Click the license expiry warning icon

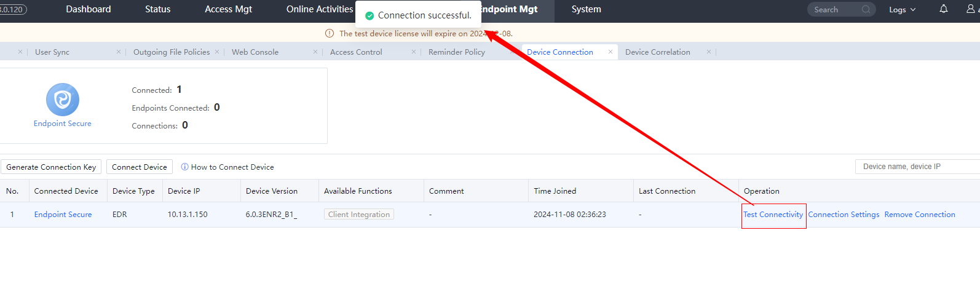330,34
